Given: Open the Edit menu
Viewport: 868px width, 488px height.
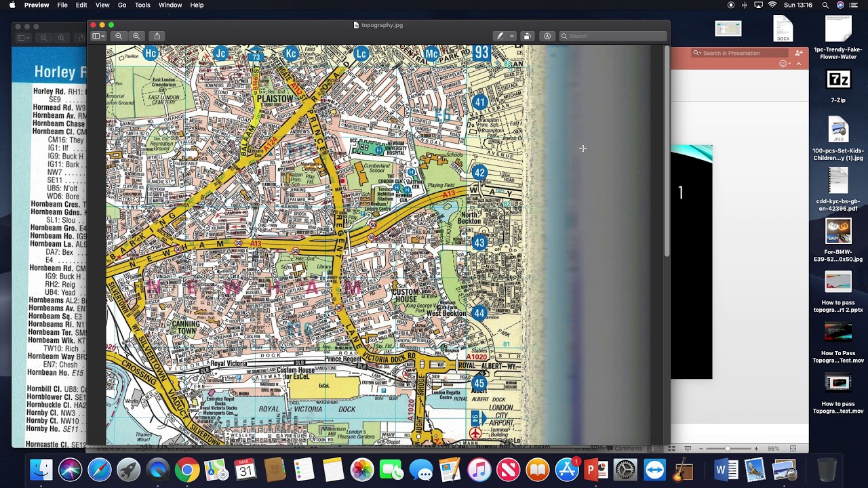Looking at the screenshot, I should coord(81,5).
